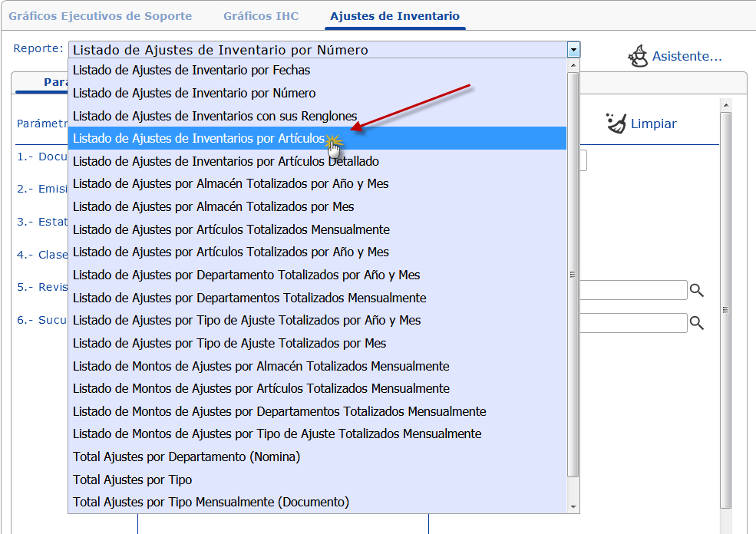The height and width of the screenshot is (534, 756).
Task: Switch to Gráficos Ejecutivos de Soporte tab
Action: [x=100, y=15]
